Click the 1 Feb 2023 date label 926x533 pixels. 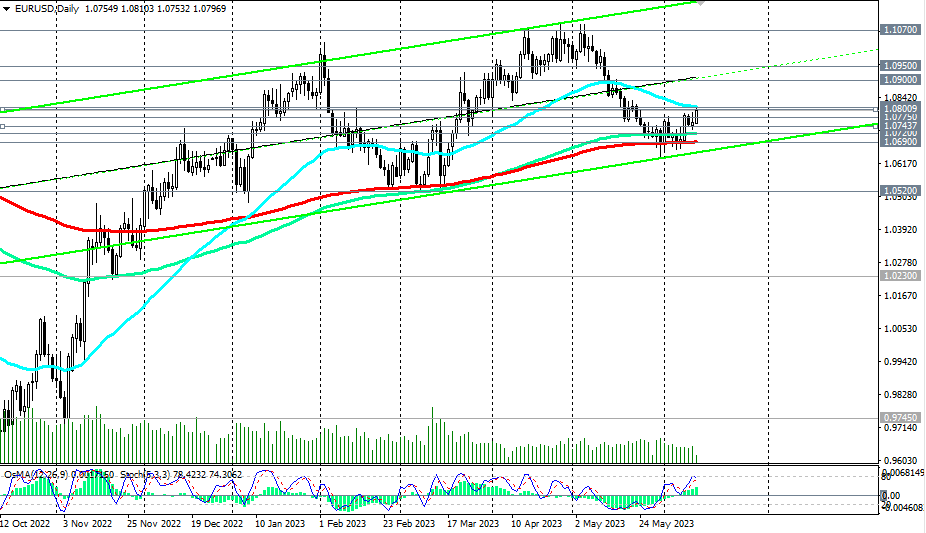tap(343, 524)
